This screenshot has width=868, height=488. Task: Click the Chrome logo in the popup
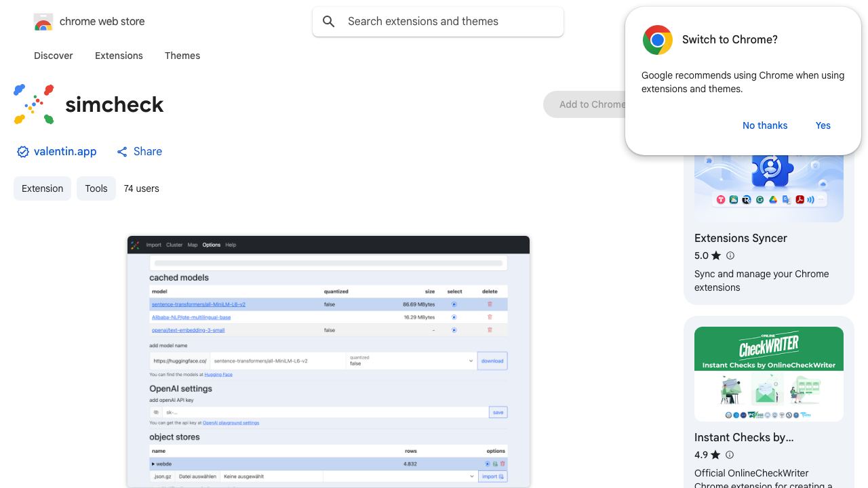point(658,40)
